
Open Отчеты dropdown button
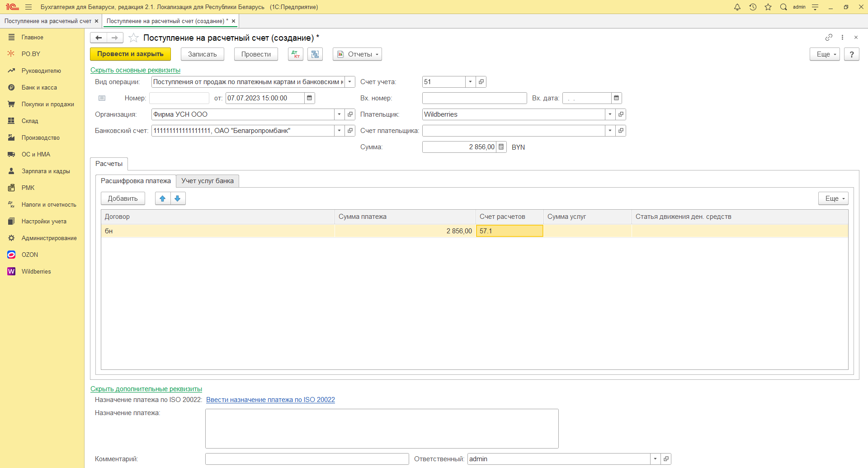(x=357, y=54)
